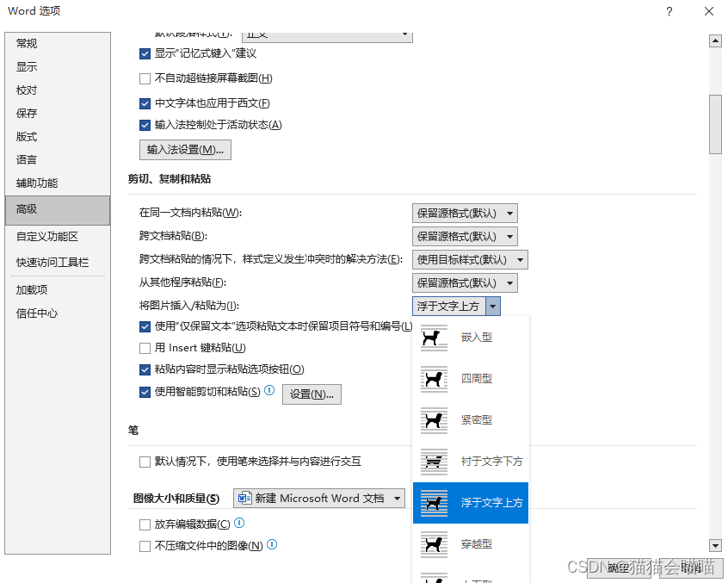Click the scrollbar up arrow
Screen dimensions: 728x583
715,40
